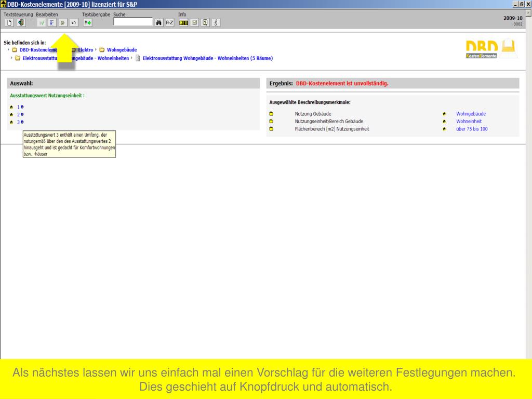The image size is (532, 399).
Task: Open the help question mark icon
Action: pyautogui.click(x=205, y=22)
